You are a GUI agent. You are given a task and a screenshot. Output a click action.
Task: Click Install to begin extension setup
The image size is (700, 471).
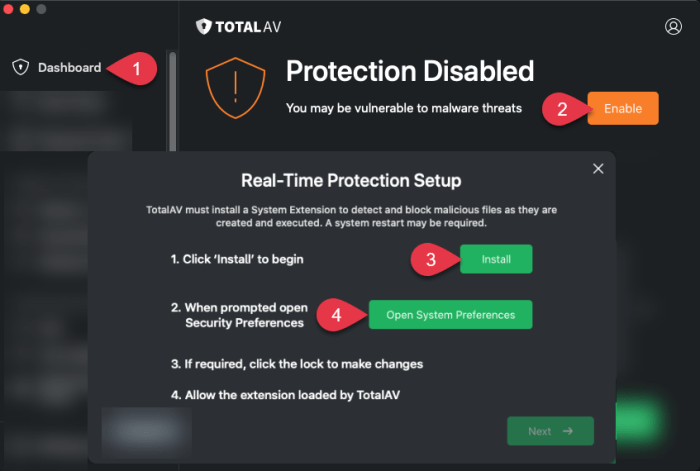496,259
